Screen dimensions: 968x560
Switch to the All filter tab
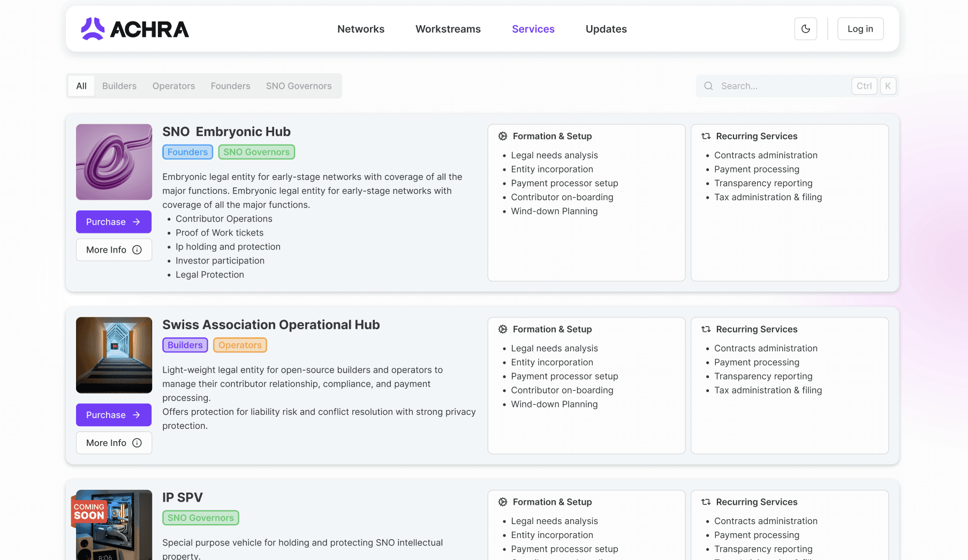pos(81,86)
